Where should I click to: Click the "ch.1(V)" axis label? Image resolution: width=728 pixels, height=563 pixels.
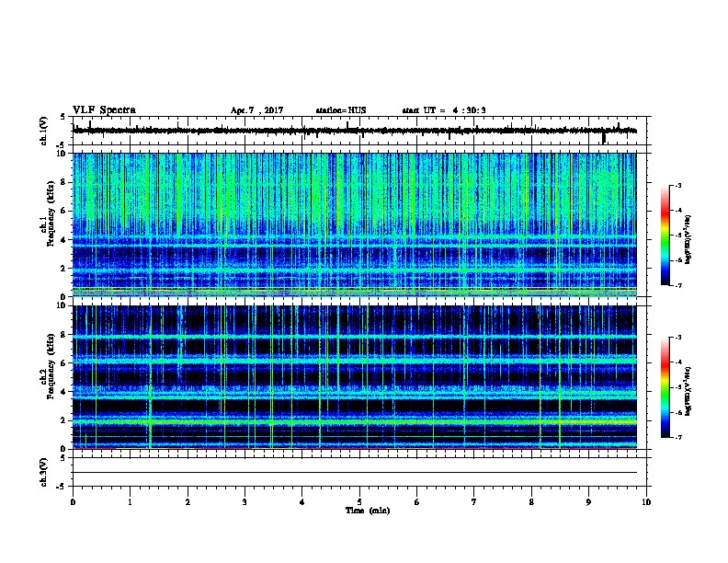click(43, 131)
